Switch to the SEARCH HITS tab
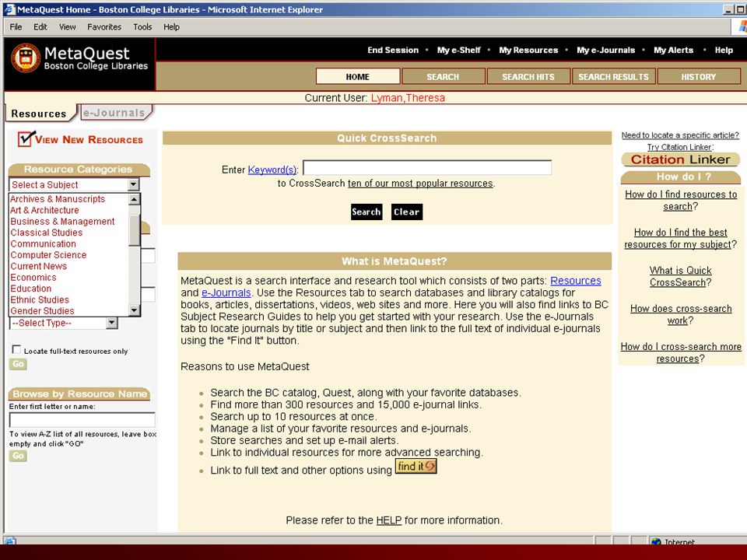The width and height of the screenshot is (747, 560). pos(528,77)
